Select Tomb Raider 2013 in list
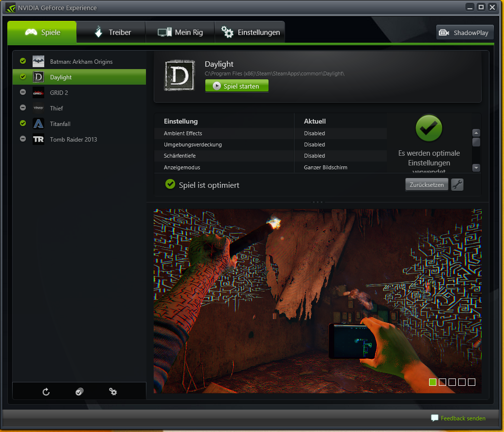The width and height of the screenshot is (504, 432). click(x=79, y=139)
